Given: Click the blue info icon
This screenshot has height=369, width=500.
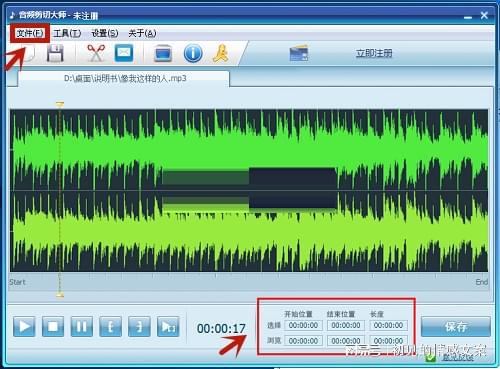Looking at the screenshot, I should click(193, 53).
